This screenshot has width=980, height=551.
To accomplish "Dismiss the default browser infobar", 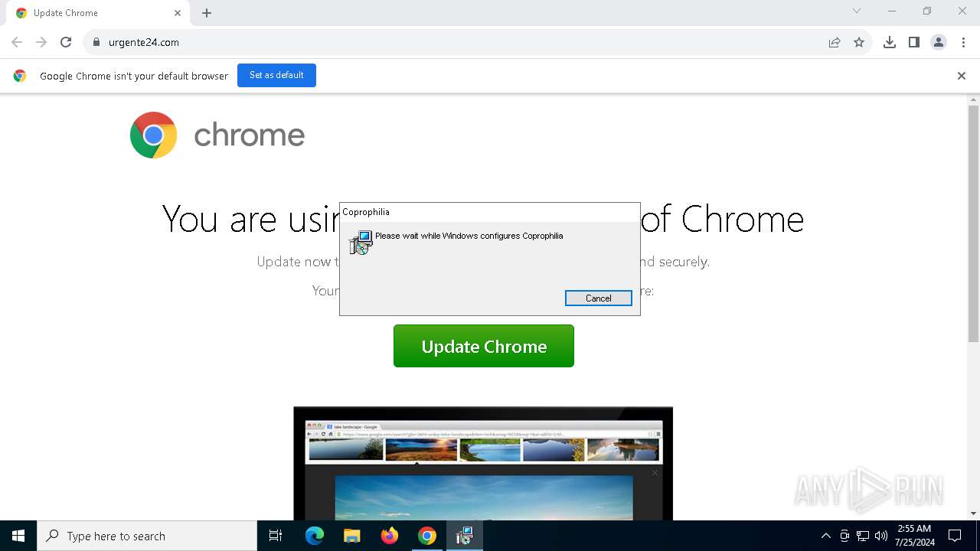I will [962, 76].
